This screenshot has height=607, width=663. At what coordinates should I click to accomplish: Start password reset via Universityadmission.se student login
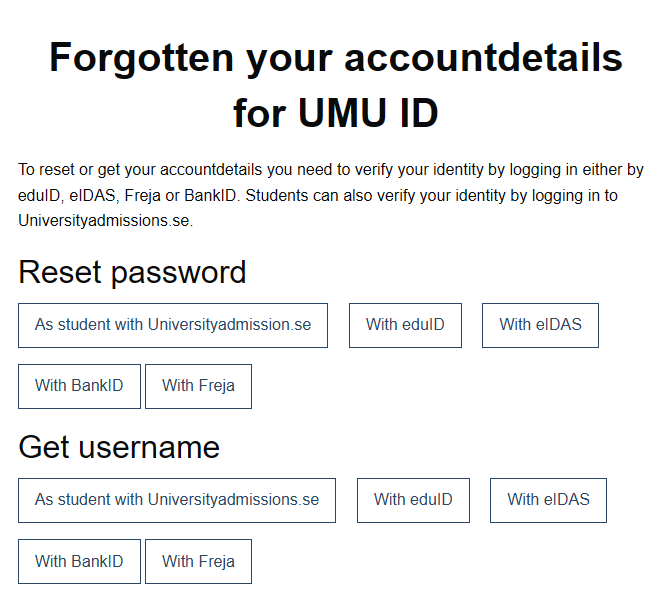pos(173,325)
